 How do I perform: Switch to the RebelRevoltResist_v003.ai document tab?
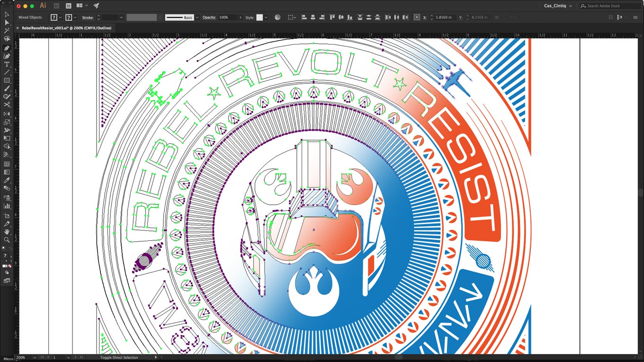pos(67,28)
